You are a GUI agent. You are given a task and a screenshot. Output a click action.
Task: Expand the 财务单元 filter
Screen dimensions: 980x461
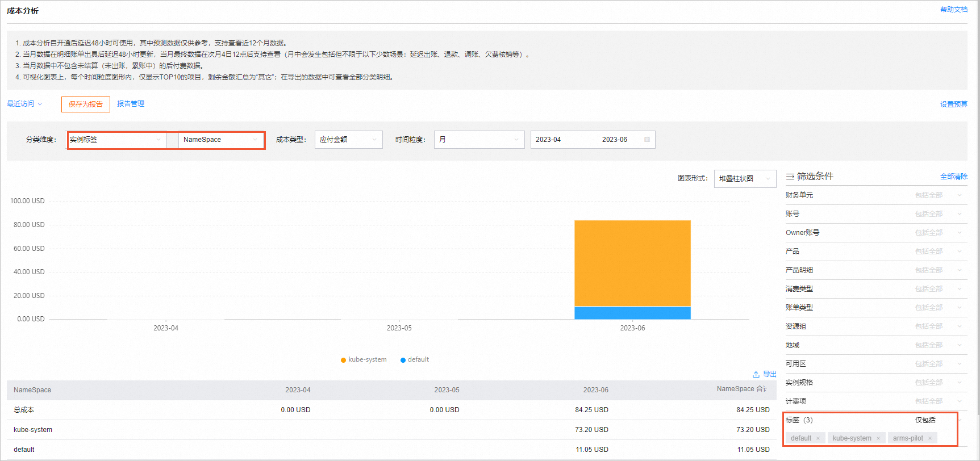[876, 195]
